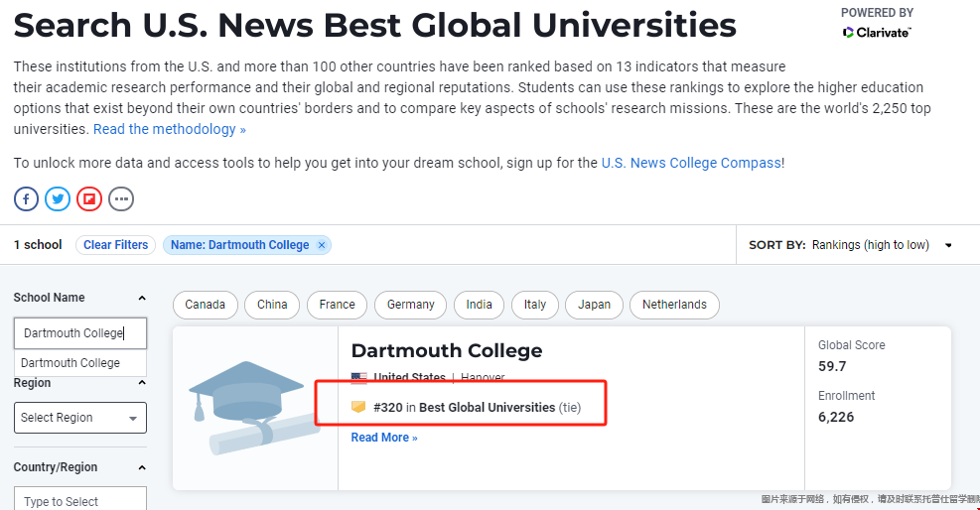Click the Clarivate logo
Image resolution: width=980 pixels, height=510 pixels.
(x=877, y=33)
